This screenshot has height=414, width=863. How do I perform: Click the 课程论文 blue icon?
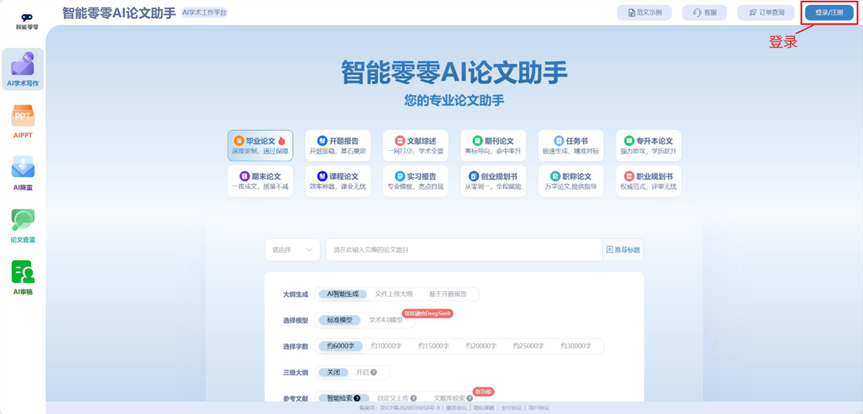coord(322,176)
